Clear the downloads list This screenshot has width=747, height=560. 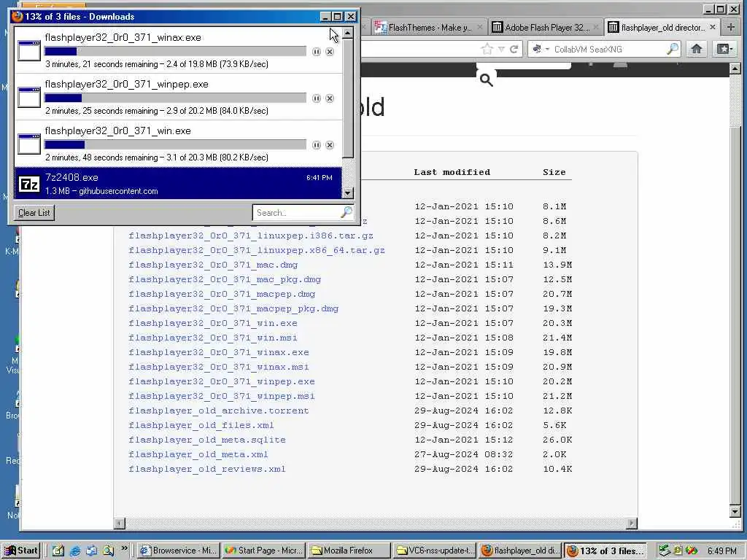[x=34, y=213]
